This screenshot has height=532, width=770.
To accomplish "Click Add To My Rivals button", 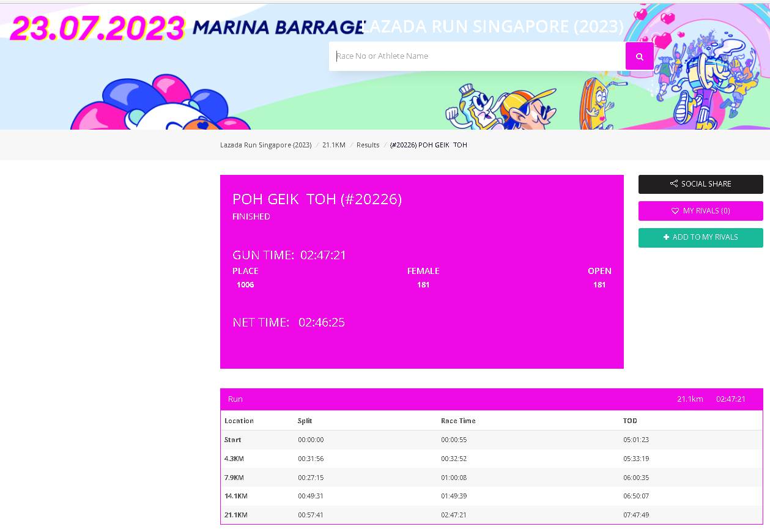I will coord(701,237).
